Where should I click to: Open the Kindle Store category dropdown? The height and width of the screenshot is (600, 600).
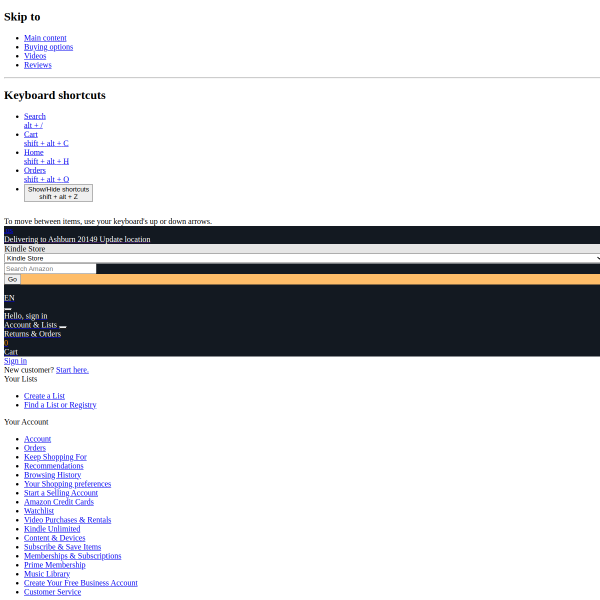tap(302, 258)
